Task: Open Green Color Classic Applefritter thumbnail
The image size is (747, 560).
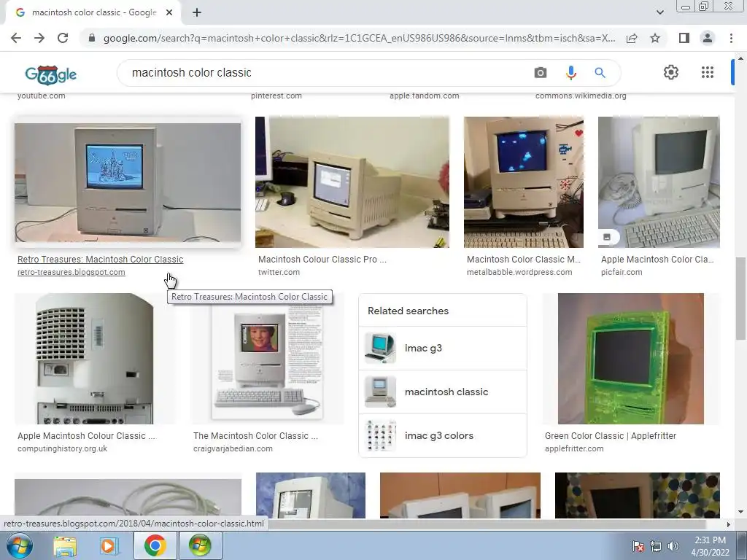Action: pyautogui.click(x=631, y=359)
